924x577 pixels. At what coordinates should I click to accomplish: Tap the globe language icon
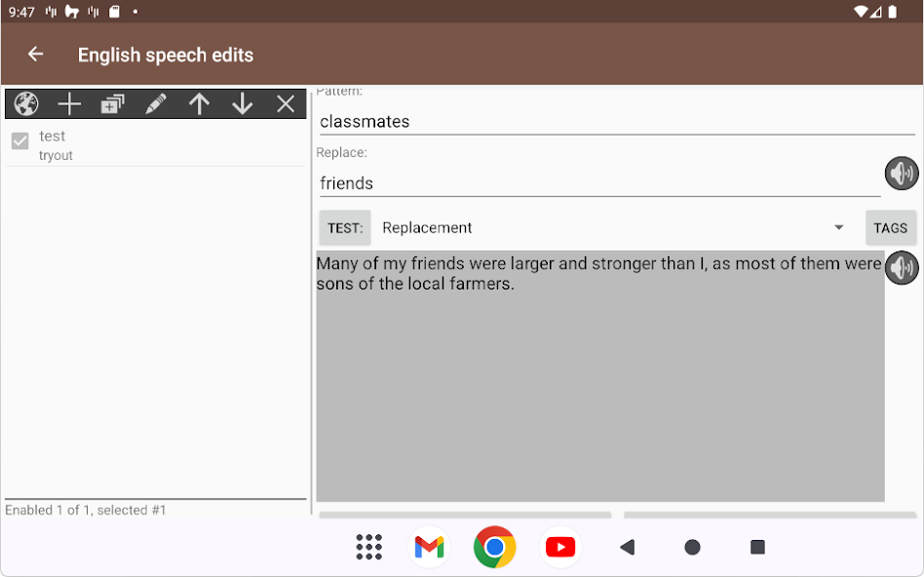tap(26, 104)
